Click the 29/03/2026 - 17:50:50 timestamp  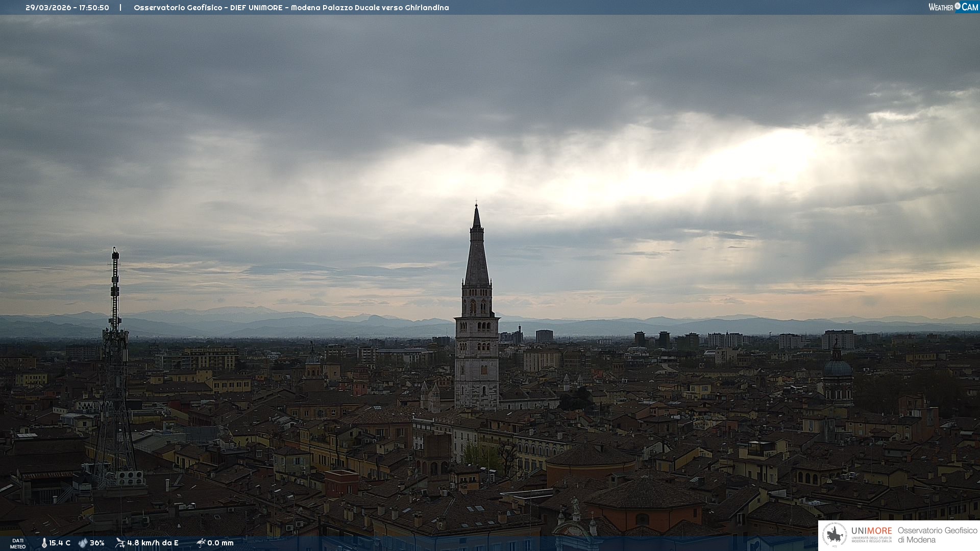[x=67, y=8]
